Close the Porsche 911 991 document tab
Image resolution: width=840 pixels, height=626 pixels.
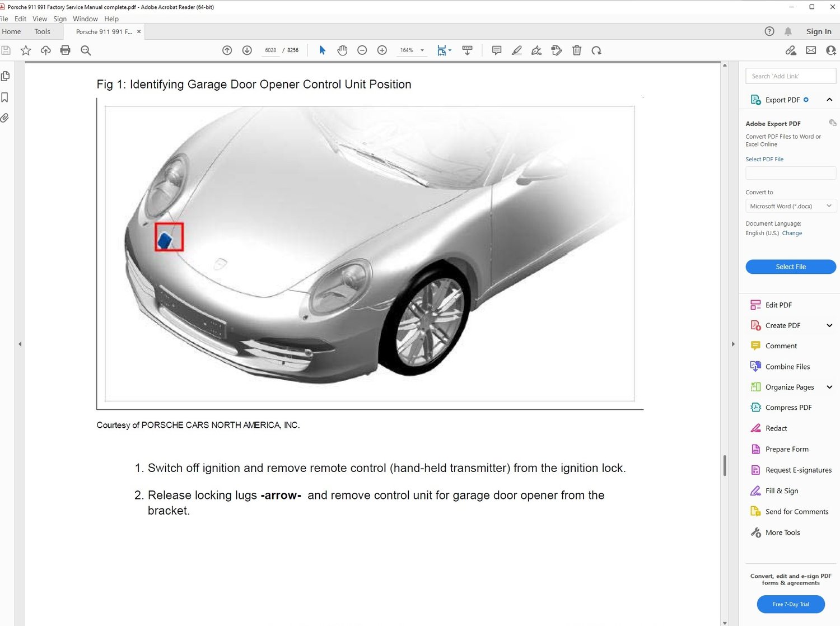pyautogui.click(x=139, y=31)
